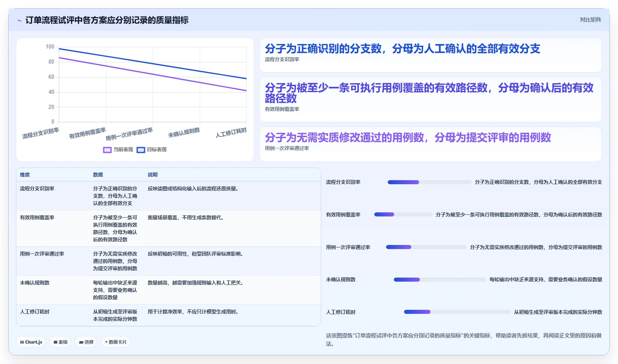
Task: Select the 数据卡片 tag chip
Action: coord(116,342)
